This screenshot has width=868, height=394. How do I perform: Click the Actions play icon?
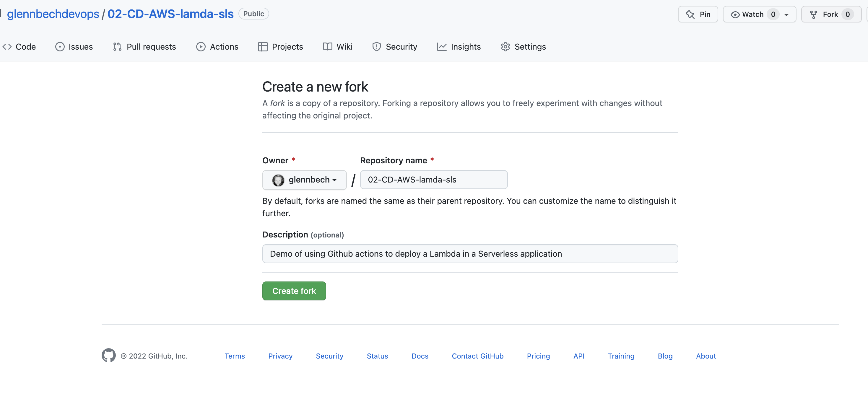(x=201, y=47)
